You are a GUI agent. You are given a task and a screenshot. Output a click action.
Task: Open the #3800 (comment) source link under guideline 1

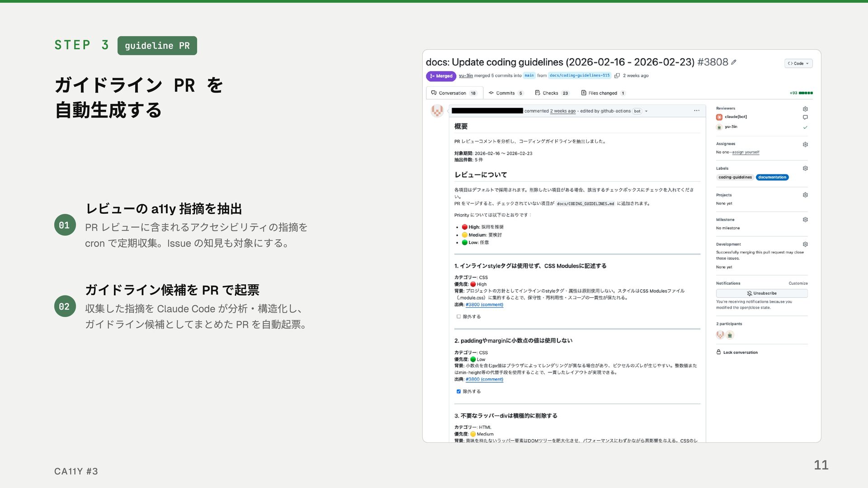(x=484, y=305)
